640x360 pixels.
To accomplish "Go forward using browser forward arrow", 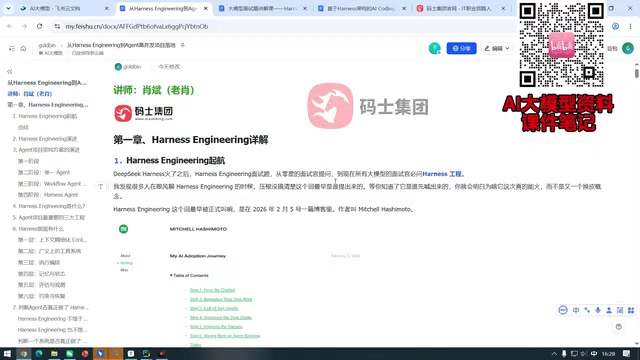I will pos(24,26).
